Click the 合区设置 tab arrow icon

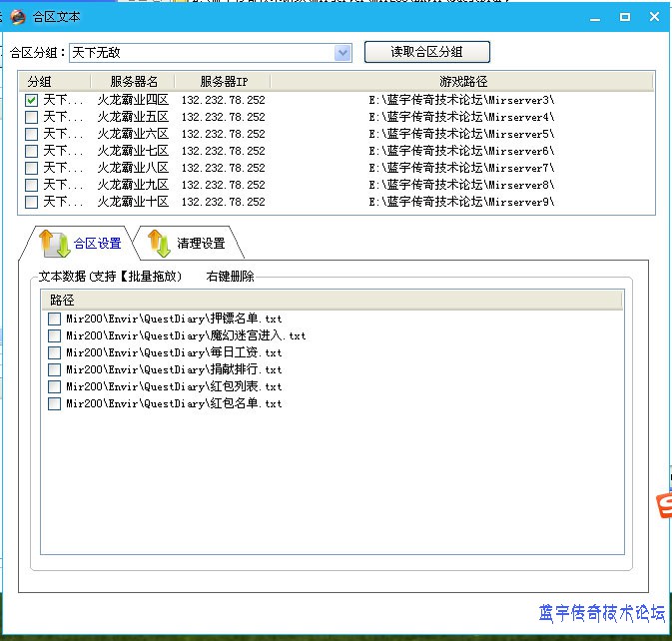point(53,242)
